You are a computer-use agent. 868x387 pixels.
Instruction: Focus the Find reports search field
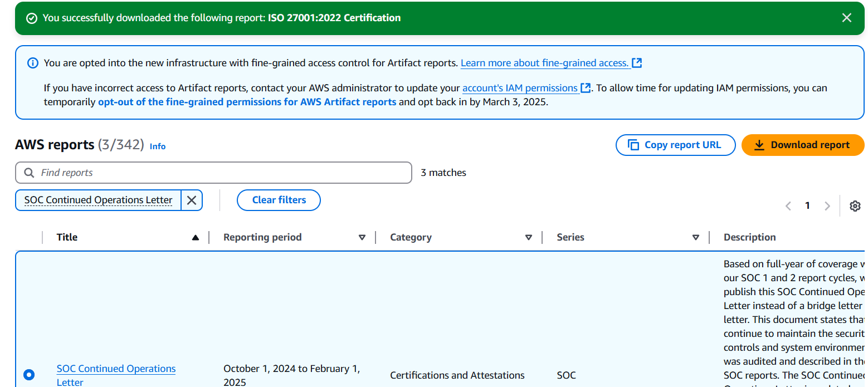(x=213, y=173)
